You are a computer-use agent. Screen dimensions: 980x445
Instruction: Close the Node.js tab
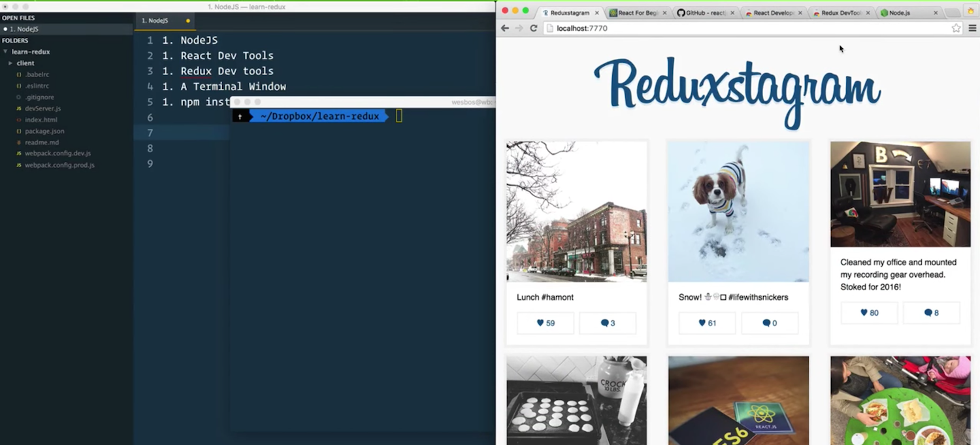(936, 13)
